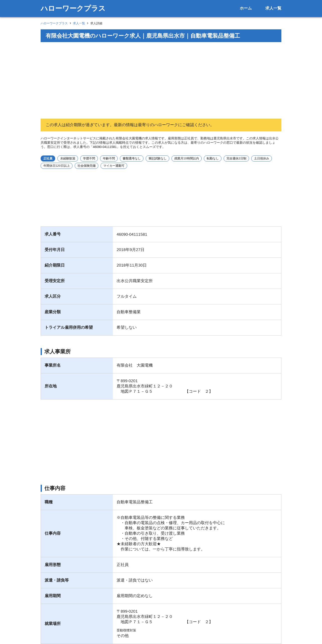The image size is (322, 644).
Task: Click the フルタイム value
Action: click(x=127, y=296)
